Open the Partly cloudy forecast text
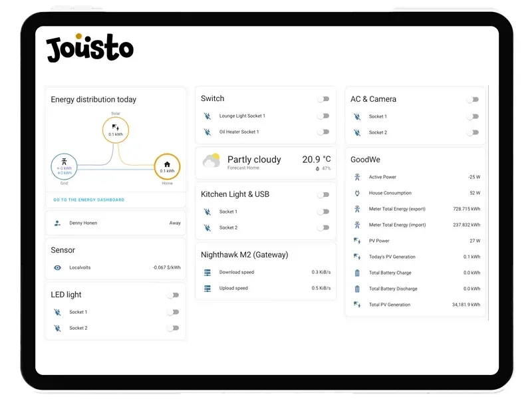Image resolution: width=532 pixels, height=399 pixels. pos(254,160)
